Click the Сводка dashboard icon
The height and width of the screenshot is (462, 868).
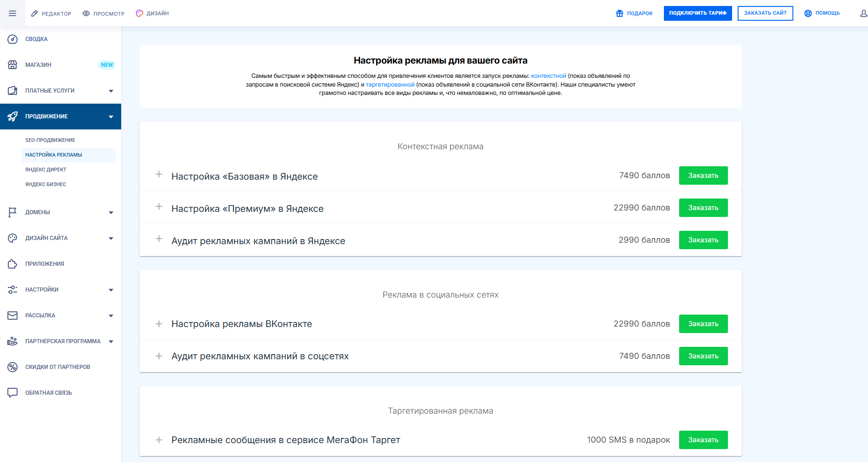pos(12,39)
